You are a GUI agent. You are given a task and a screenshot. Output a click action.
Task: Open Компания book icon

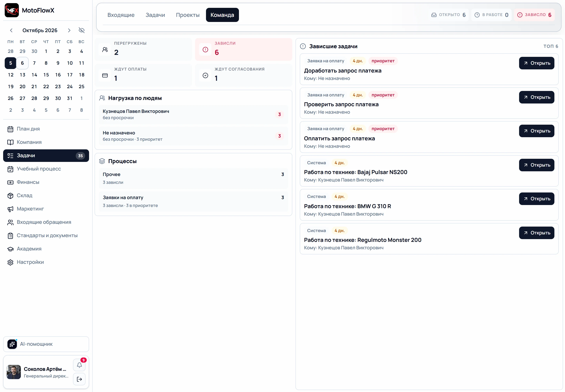point(10,142)
